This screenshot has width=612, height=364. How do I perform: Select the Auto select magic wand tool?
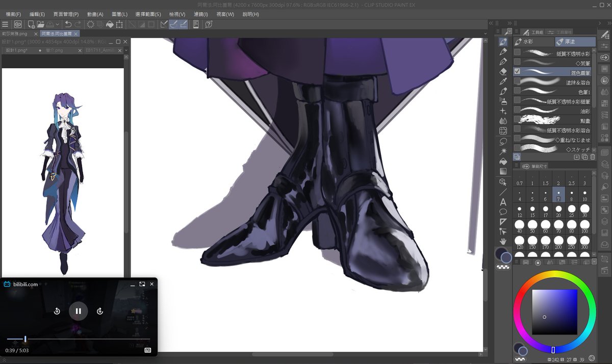(503, 151)
